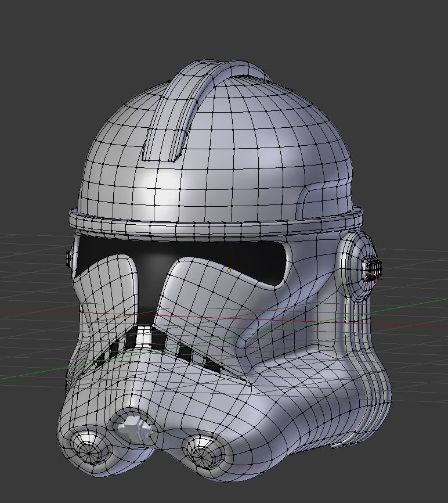Select the orange highlighted vertex on the visor edge
Viewport: 448px width, 503px height.
click(x=229, y=271)
